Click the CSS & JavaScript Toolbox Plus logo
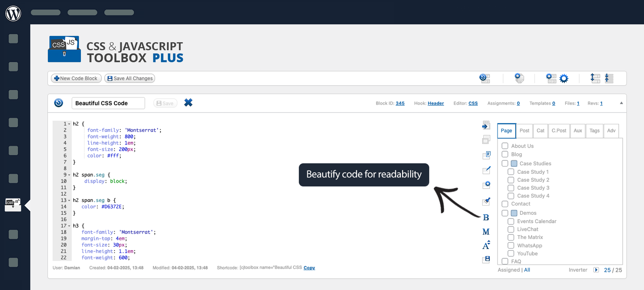This screenshot has height=290, width=644. [x=116, y=49]
